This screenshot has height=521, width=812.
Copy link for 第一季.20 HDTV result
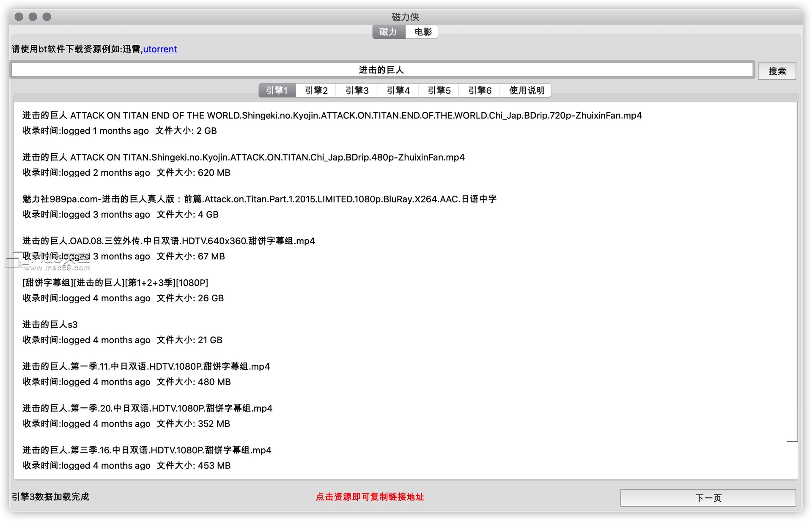point(147,408)
